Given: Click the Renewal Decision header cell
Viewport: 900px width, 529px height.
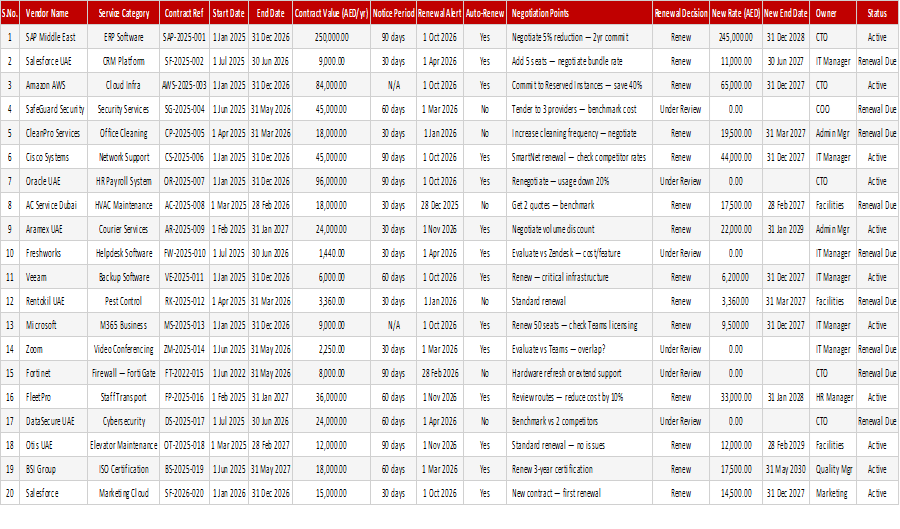Looking at the screenshot, I should pyautogui.click(x=681, y=13).
